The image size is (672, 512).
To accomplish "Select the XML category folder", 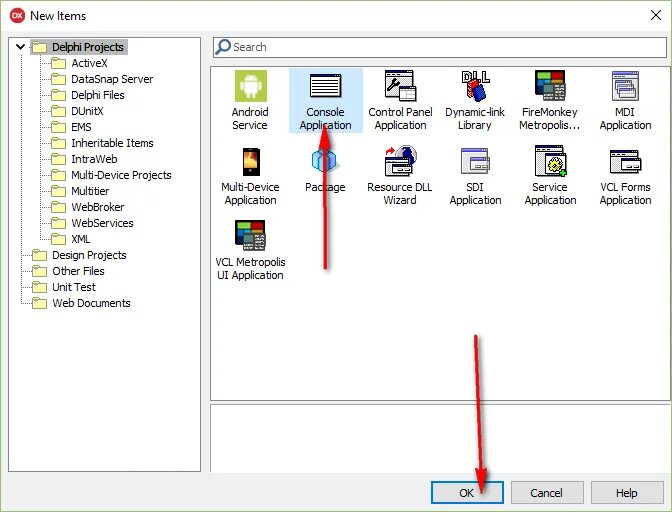I will (71, 239).
